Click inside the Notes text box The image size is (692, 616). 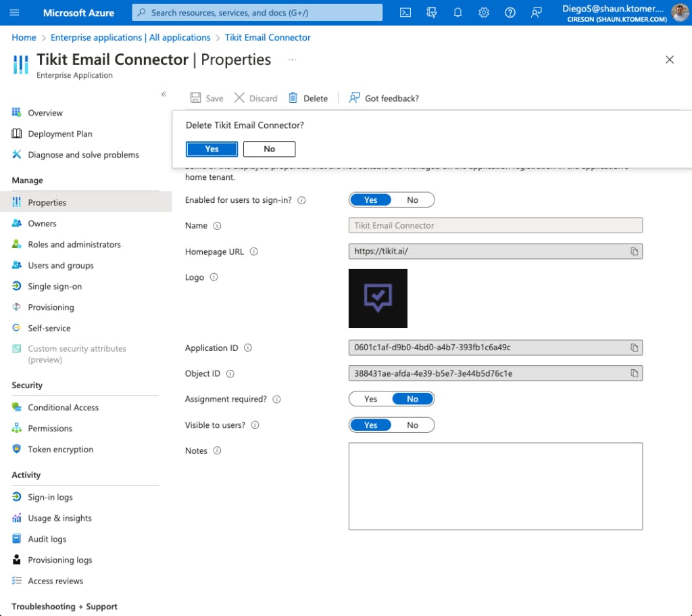495,485
